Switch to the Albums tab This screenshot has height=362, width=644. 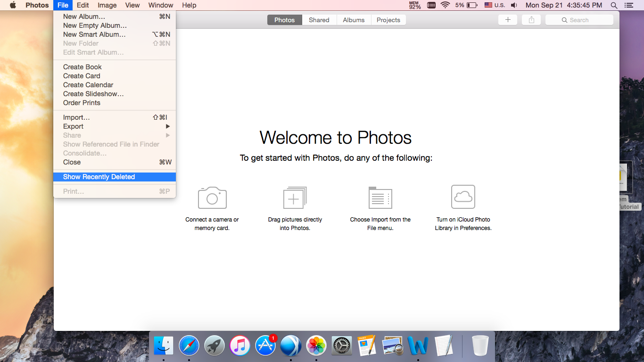pos(354,20)
